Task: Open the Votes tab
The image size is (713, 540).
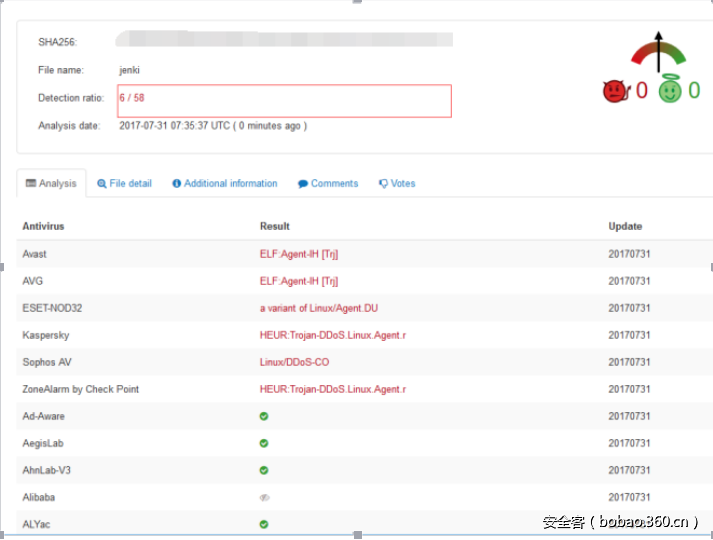Action: [397, 184]
